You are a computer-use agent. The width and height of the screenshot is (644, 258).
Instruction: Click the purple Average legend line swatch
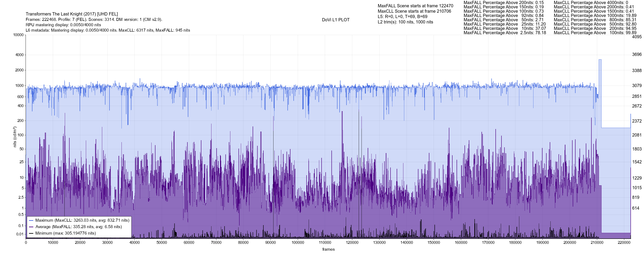(31, 227)
